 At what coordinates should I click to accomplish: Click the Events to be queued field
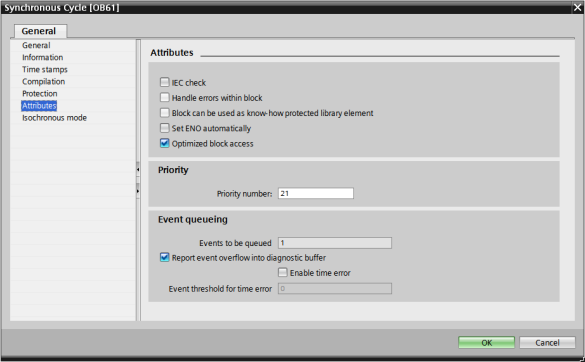click(x=335, y=243)
